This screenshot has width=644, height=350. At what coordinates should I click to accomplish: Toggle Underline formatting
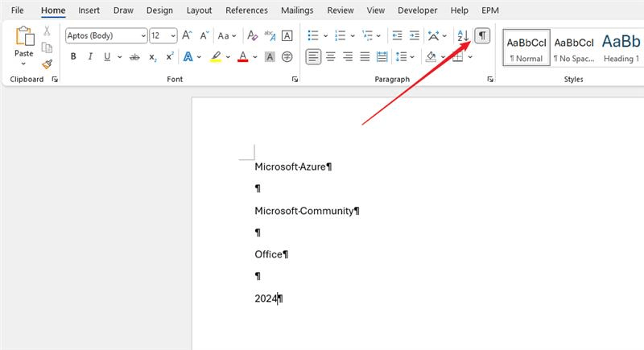pos(107,56)
